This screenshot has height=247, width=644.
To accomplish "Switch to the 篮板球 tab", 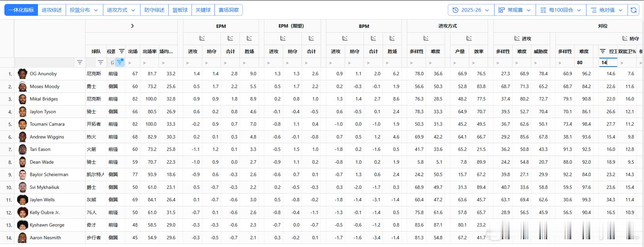I will coord(180,10).
